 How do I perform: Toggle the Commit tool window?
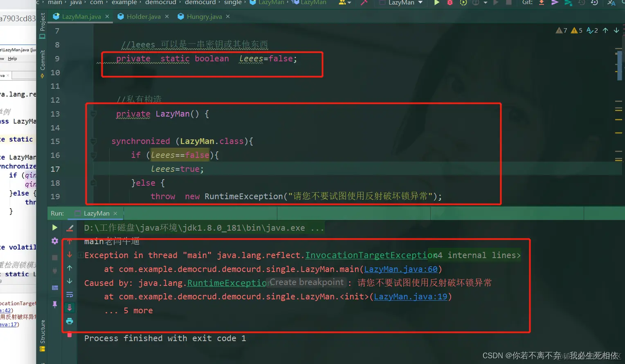click(x=43, y=64)
